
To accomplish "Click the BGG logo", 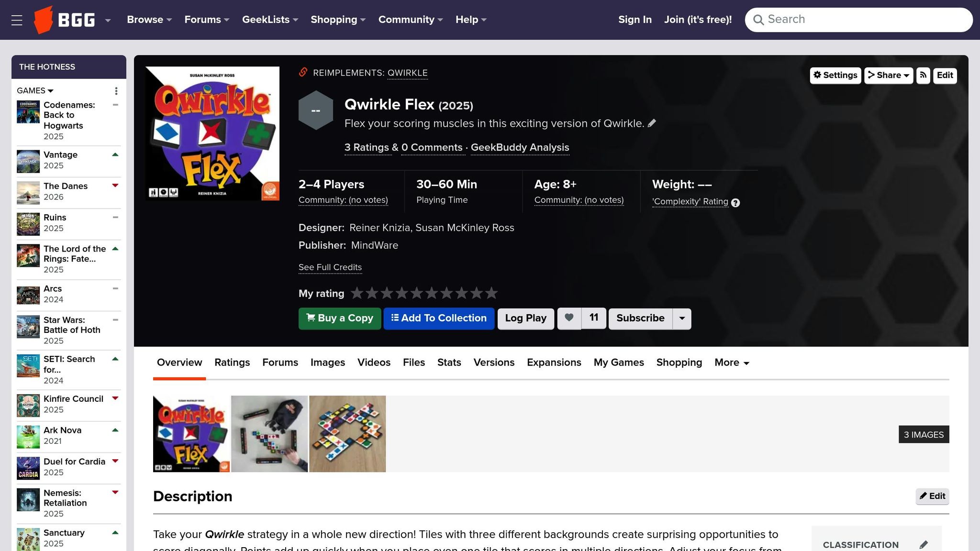I will click(x=64, y=20).
